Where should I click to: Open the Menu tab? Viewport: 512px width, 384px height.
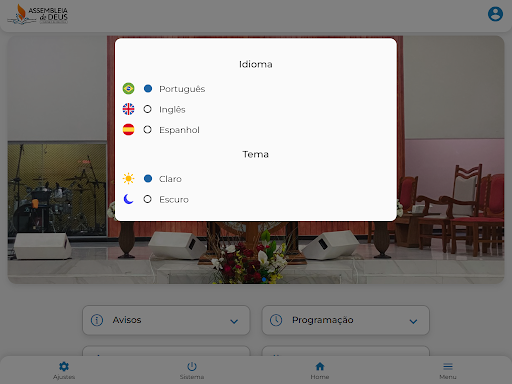tap(448, 370)
